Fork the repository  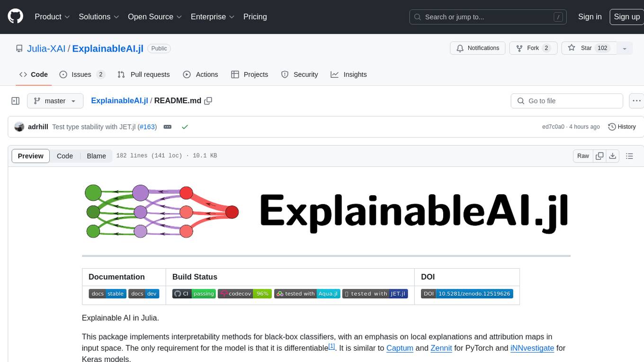532,48
